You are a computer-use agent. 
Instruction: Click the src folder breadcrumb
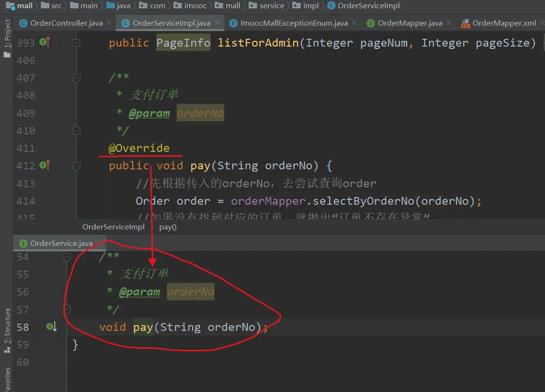51,5
